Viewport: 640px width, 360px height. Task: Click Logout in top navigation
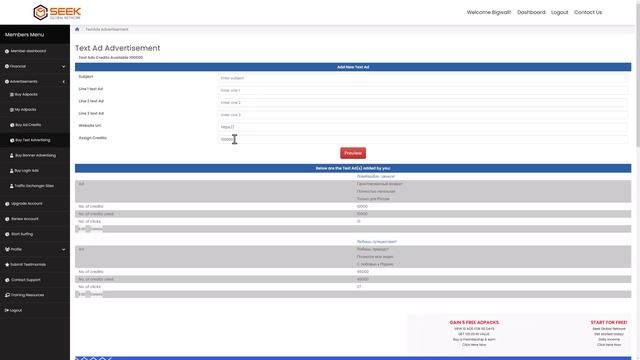[x=560, y=12]
